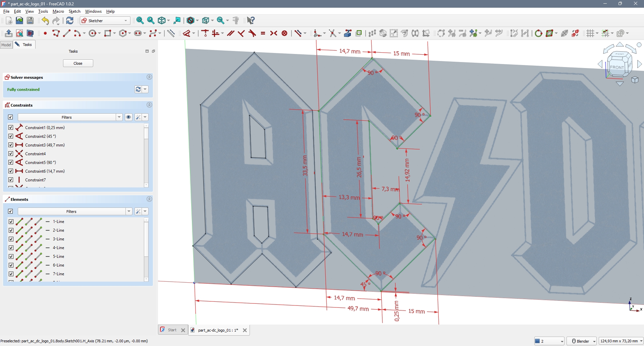
Task: Click Fit All zoom icon
Action: pos(140,20)
